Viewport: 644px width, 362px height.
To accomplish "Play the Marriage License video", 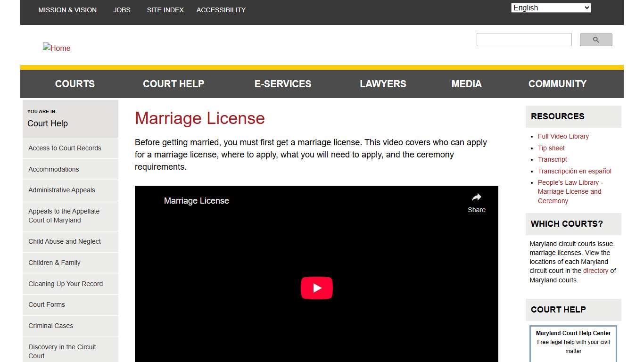I will point(316,288).
